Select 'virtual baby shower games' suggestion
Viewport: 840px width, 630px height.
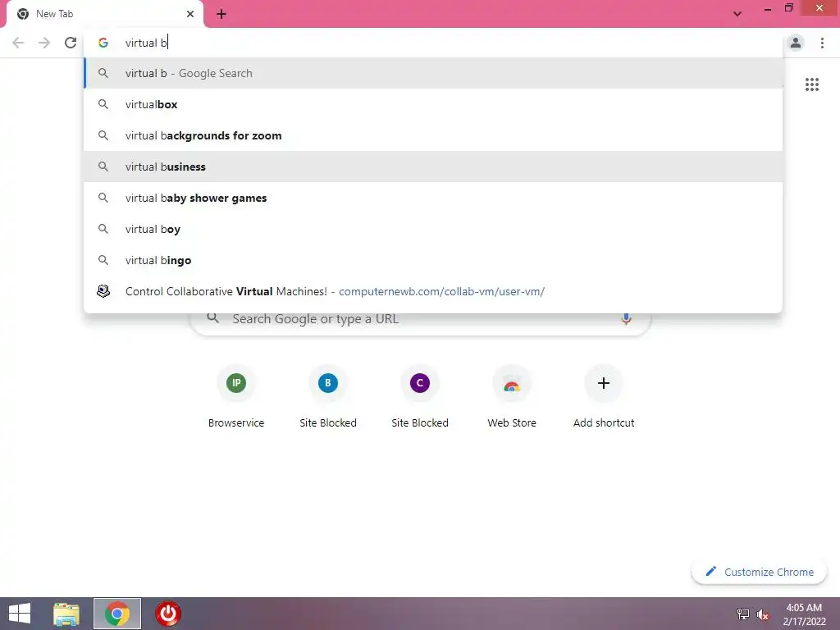pos(433,198)
